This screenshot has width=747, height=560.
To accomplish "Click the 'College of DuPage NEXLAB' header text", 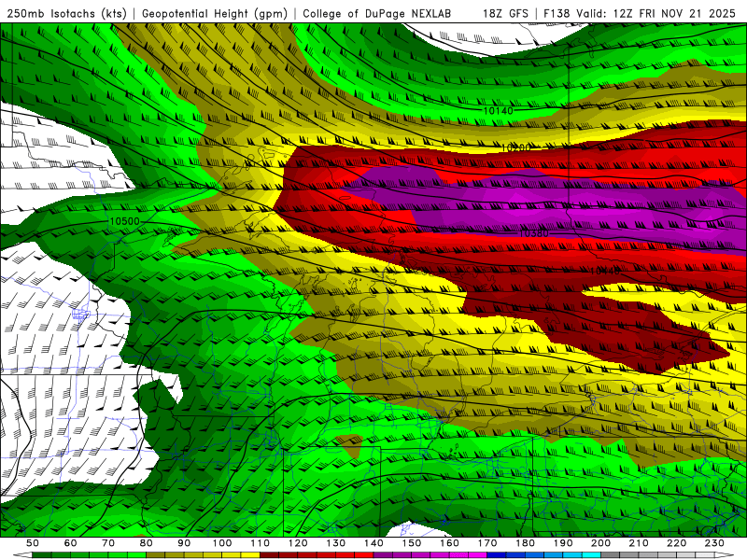I will [x=377, y=14].
